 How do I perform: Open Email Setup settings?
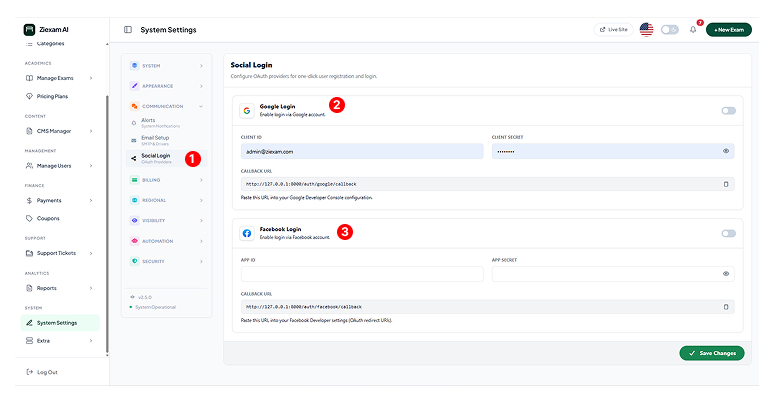pos(155,139)
